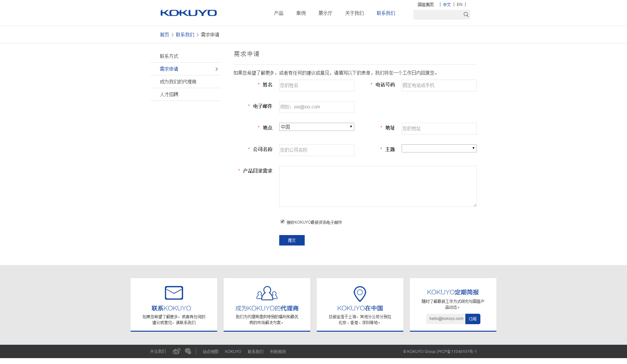Open the 展示厅 menu
The image size is (627, 364).
tap(325, 13)
